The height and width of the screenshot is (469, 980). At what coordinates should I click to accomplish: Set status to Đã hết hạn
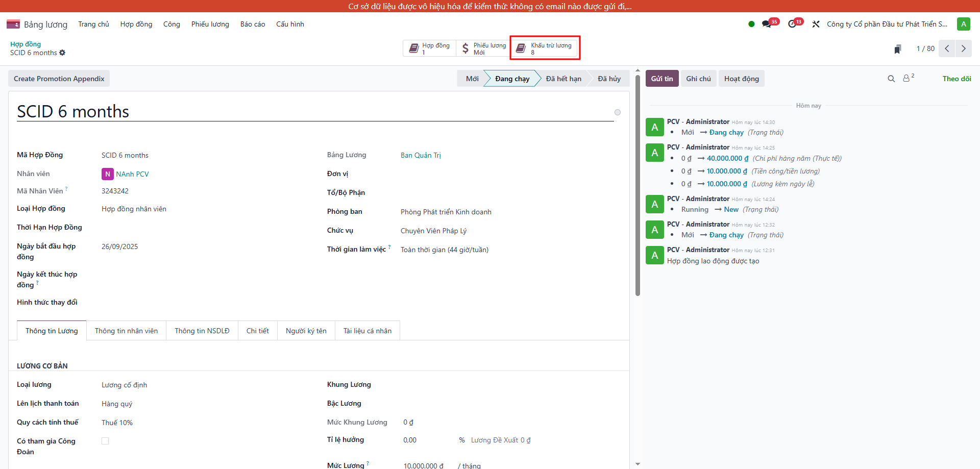(563, 79)
